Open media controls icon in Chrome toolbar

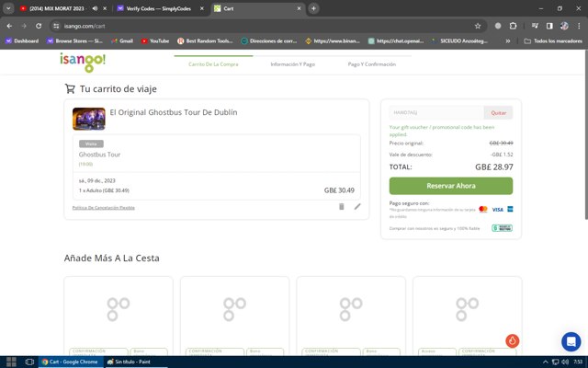point(535,26)
